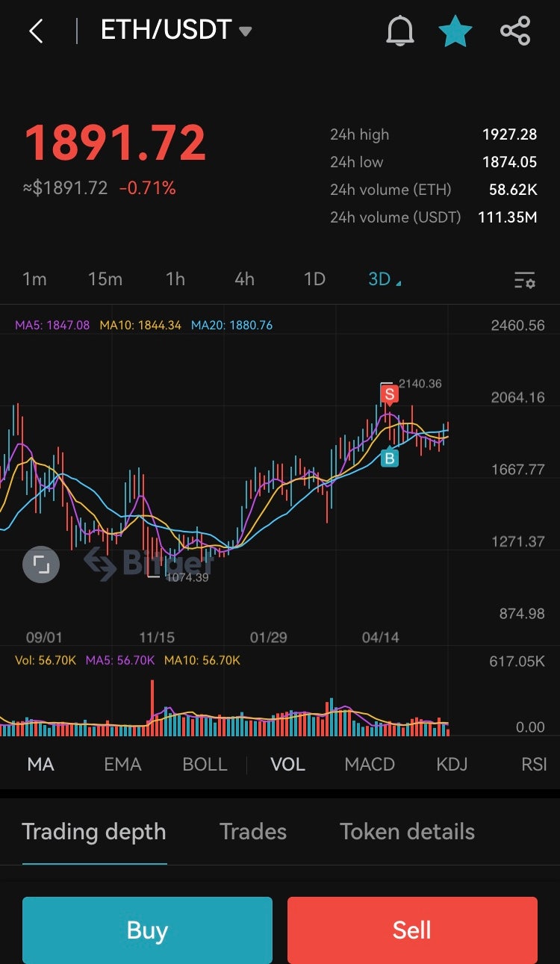This screenshot has height=964, width=560.
Task: Tap the Sell button
Action: pyautogui.click(x=412, y=930)
